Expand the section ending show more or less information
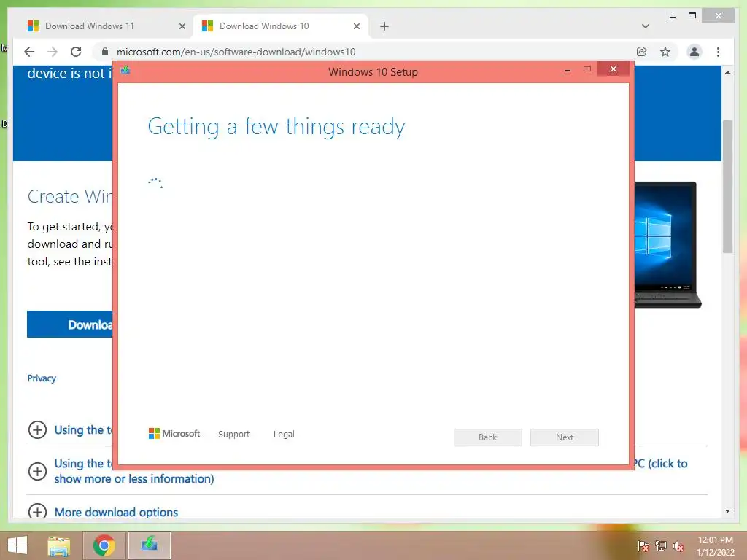The width and height of the screenshot is (747, 560). coord(37,472)
